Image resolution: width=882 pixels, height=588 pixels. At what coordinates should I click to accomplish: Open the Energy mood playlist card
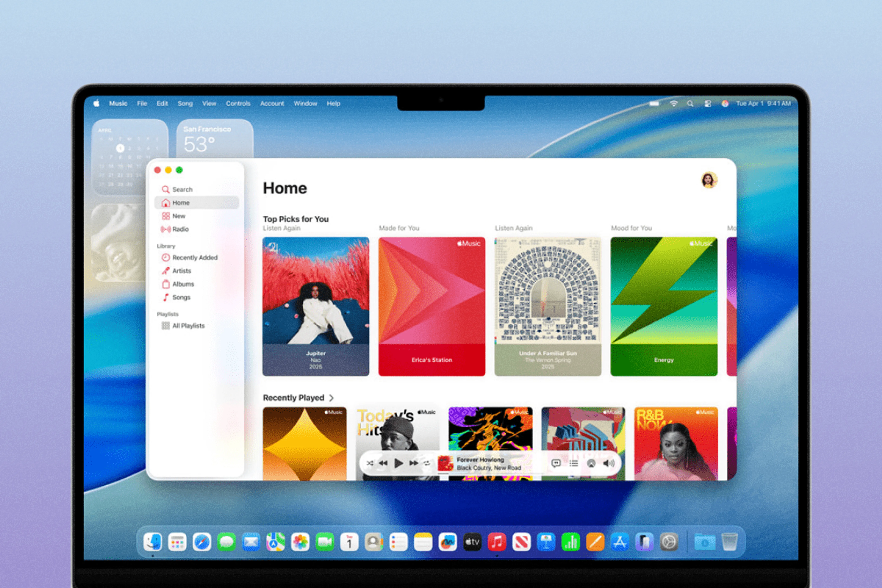click(664, 306)
